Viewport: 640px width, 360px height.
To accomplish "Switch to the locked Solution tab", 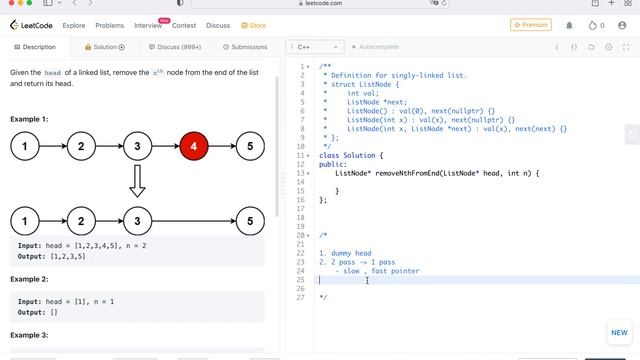I will point(105,47).
